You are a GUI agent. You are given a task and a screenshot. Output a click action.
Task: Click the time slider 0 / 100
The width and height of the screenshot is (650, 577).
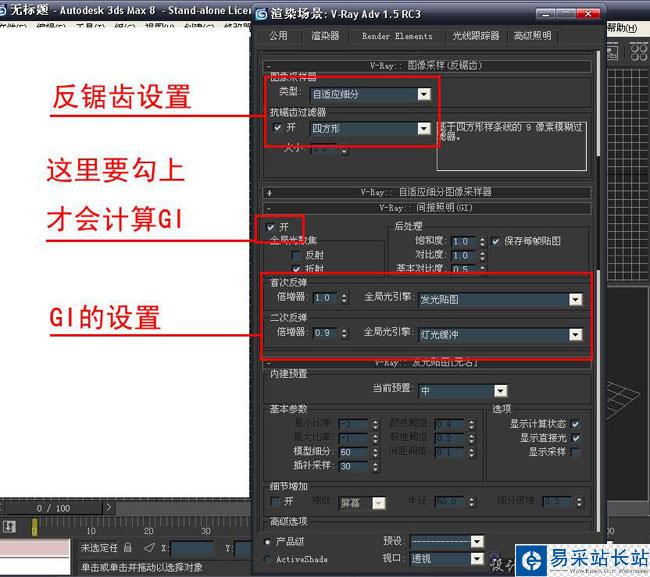[53, 508]
